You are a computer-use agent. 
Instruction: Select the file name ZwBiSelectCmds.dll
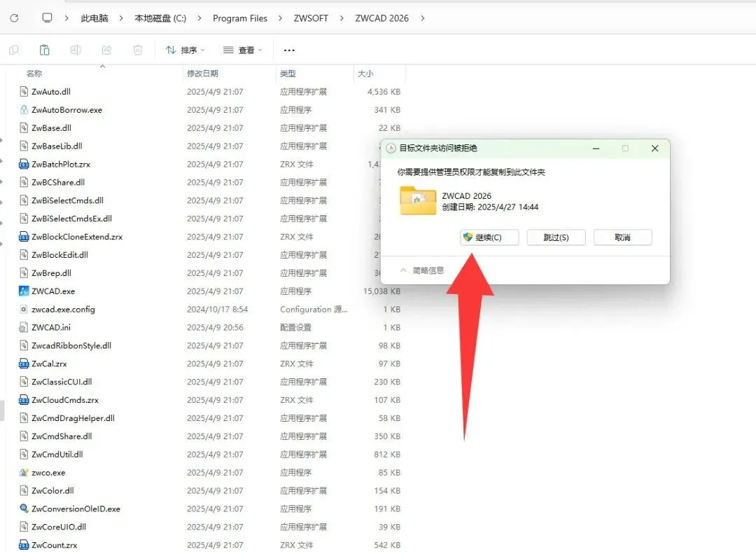coord(67,201)
